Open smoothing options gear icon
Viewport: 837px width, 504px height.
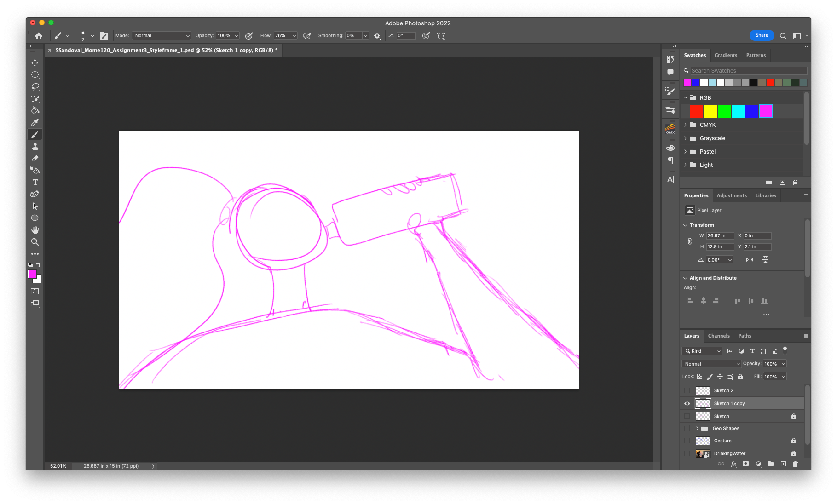click(377, 36)
